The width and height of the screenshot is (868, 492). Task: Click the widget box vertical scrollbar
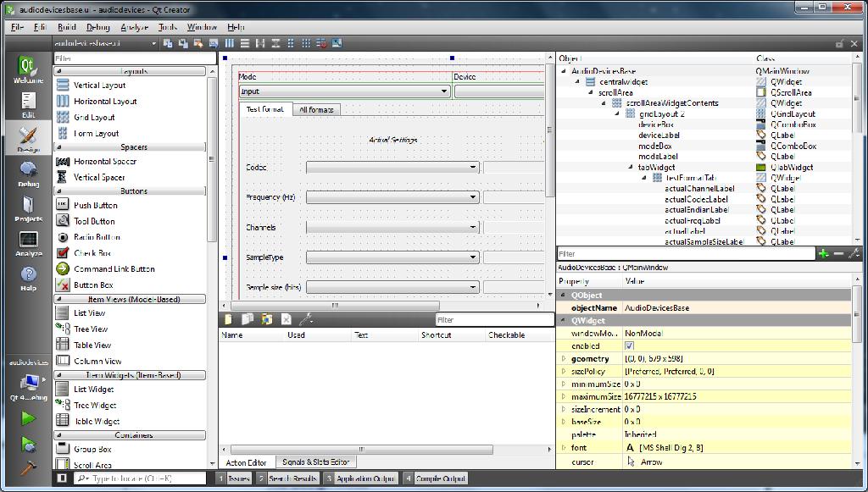(211, 159)
